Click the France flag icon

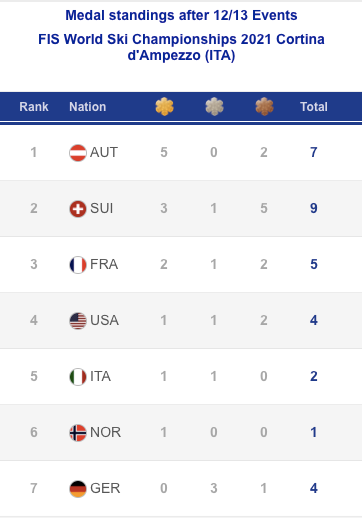(78, 265)
